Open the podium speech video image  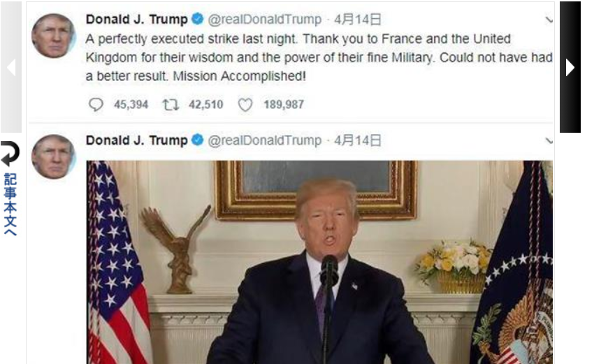(319, 262)
